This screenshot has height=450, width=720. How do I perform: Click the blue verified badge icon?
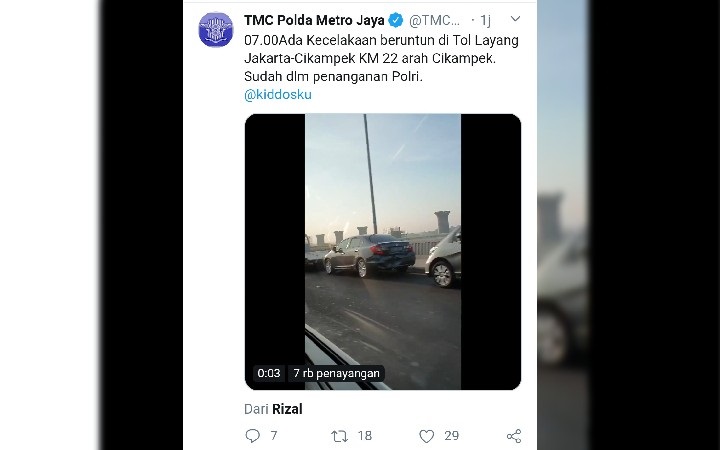click(x=395, y=20)
